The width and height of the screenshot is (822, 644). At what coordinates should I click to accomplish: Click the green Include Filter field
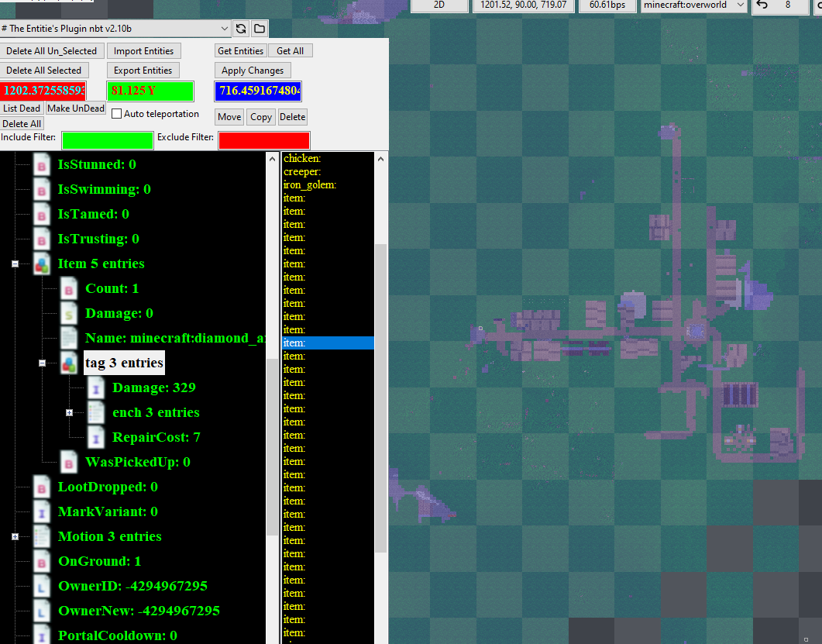tap(108, 140)
